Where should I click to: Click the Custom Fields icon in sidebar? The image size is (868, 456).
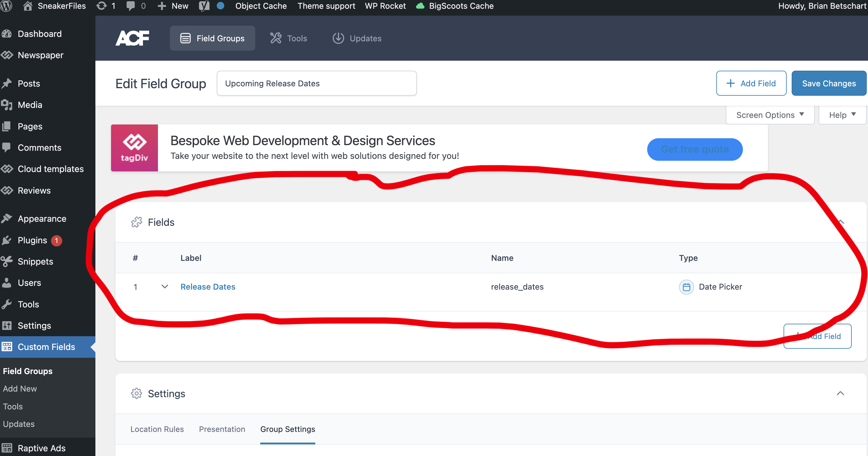pos(7,347)
